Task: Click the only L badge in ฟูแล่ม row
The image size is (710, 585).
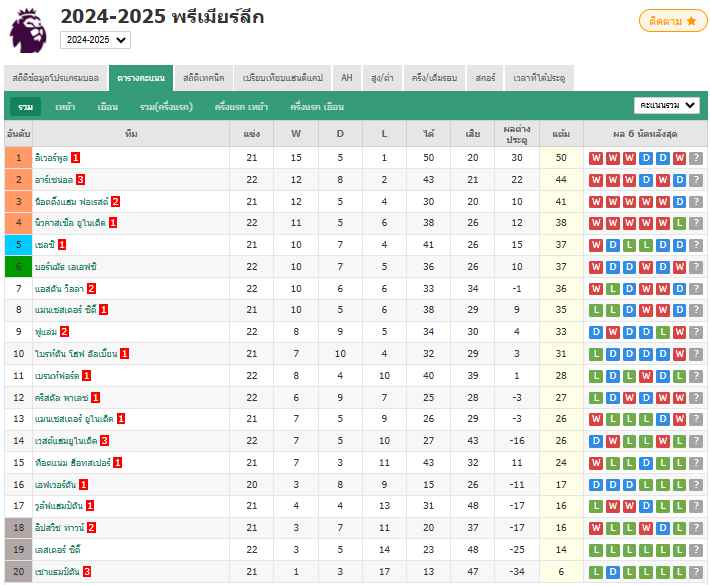Action: click(663, 332)
